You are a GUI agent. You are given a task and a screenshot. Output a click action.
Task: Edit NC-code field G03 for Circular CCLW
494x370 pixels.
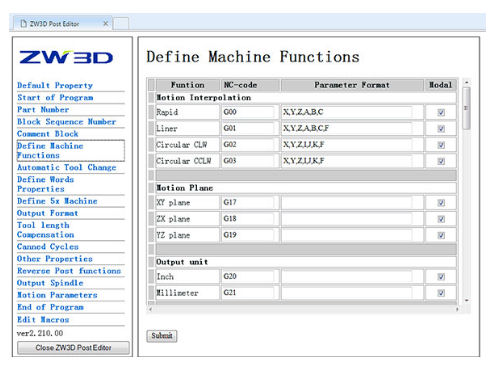(x=248, y=161)
